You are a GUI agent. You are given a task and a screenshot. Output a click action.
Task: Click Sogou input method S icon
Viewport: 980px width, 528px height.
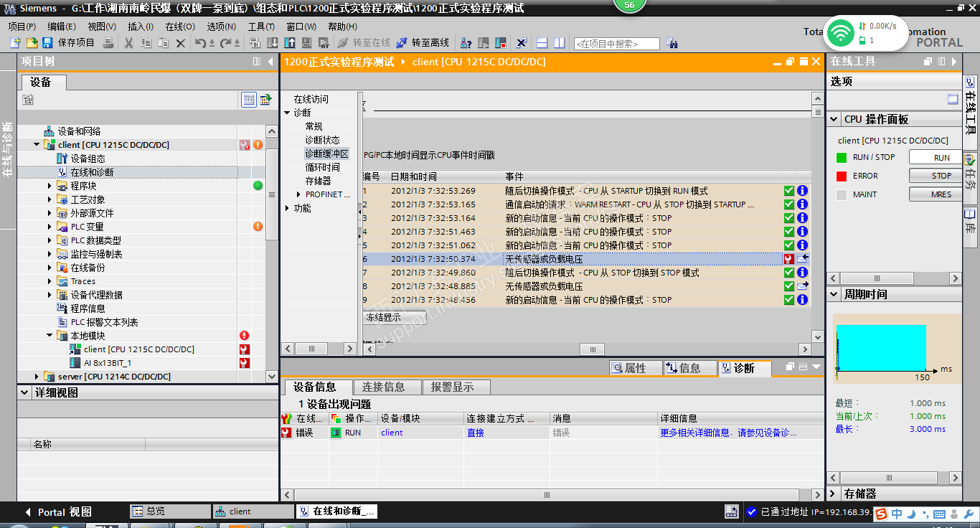880,514
